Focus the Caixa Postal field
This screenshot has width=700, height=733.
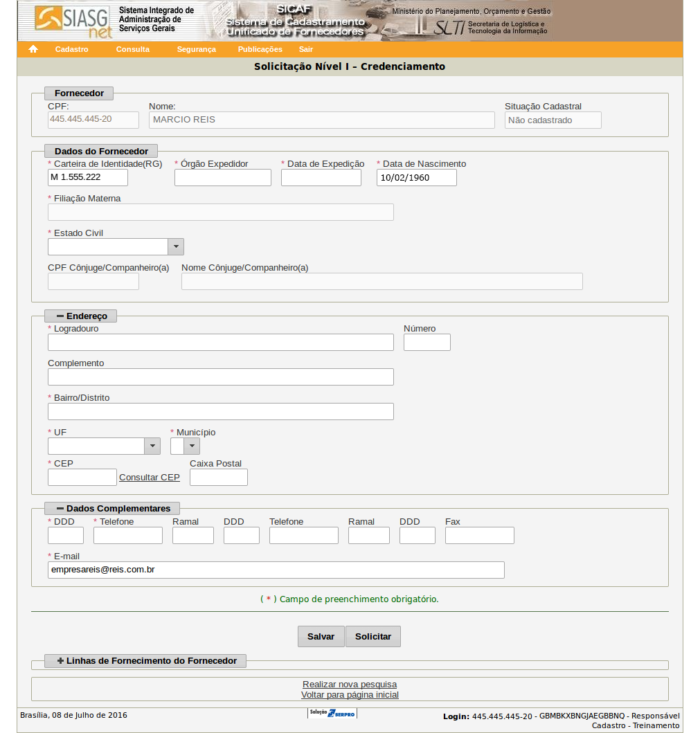219,478
